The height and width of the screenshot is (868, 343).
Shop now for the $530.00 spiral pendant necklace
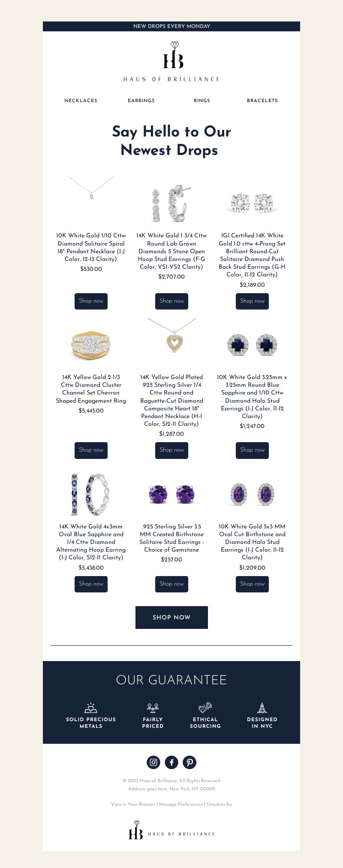91,301
